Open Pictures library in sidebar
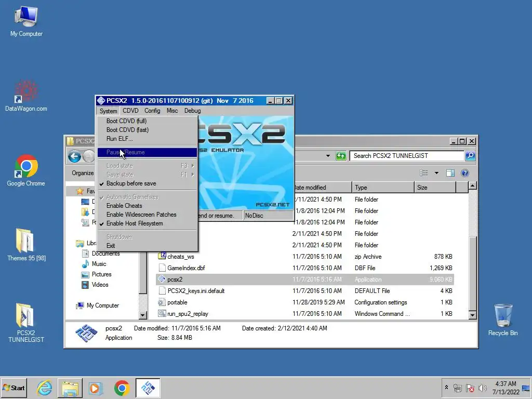Screen dimensions: 532x399 pyautogui.click(x=96, y=274)
